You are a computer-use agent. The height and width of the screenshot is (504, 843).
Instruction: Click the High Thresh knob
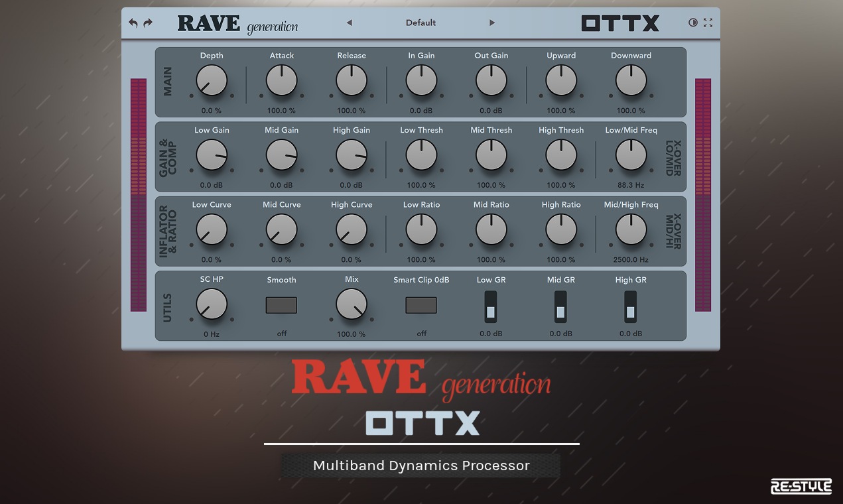pyautogui.click(x=561, y=155)
